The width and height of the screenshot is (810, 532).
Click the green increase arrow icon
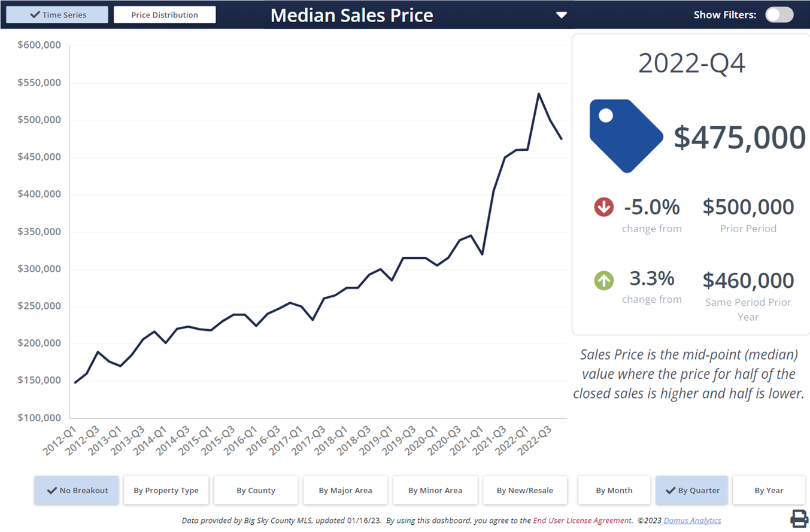click(604, 280)
